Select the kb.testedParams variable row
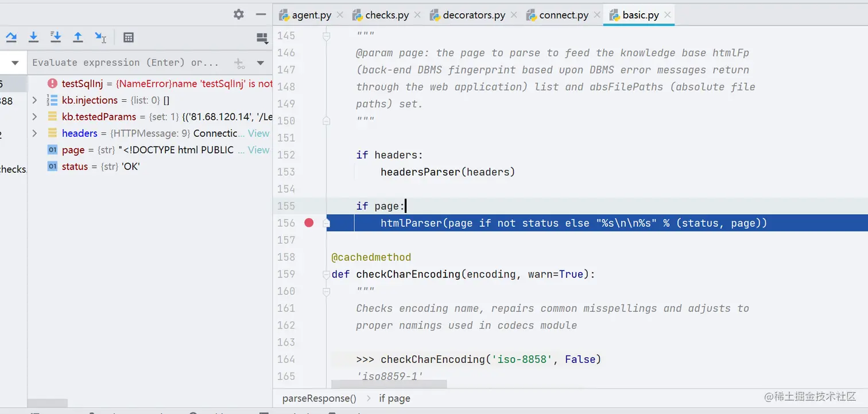The width and height of the screenshot is (868, 414). tap(150, 117)
